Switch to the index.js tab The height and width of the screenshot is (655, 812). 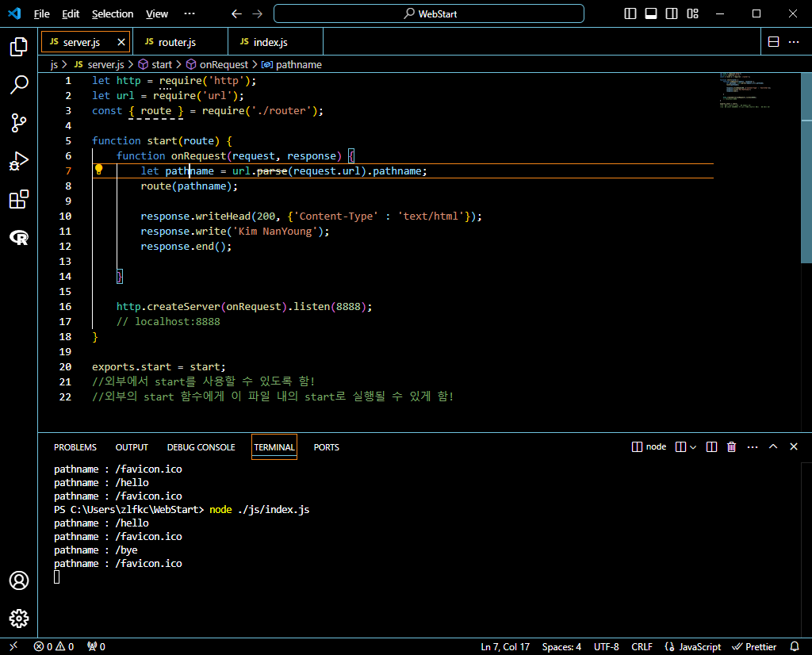[x=276, y=42]
